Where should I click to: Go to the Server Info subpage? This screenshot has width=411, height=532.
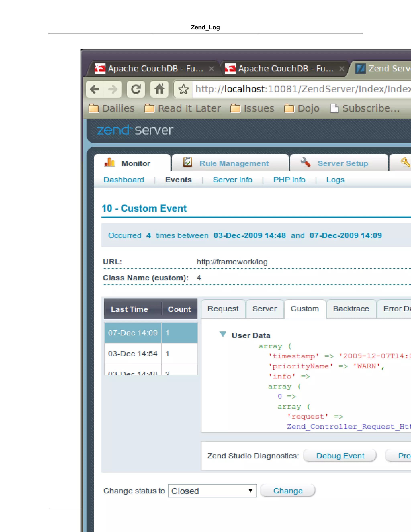point(233,180)
